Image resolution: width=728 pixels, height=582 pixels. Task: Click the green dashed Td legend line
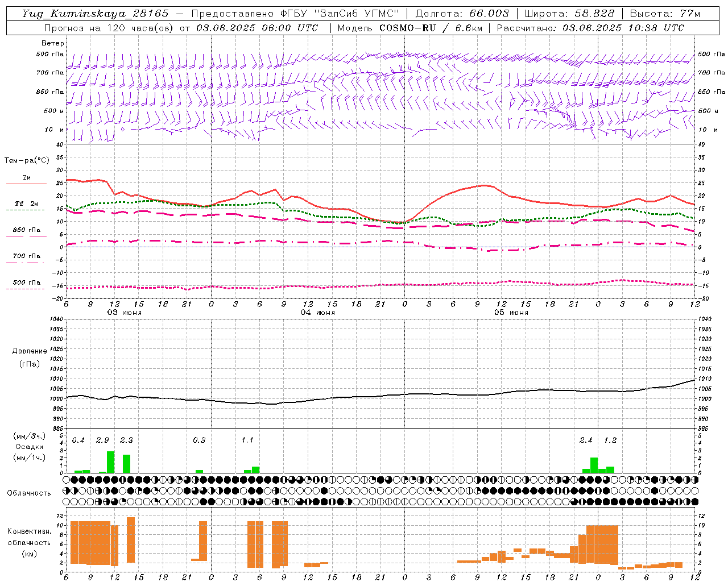point(25,210)
